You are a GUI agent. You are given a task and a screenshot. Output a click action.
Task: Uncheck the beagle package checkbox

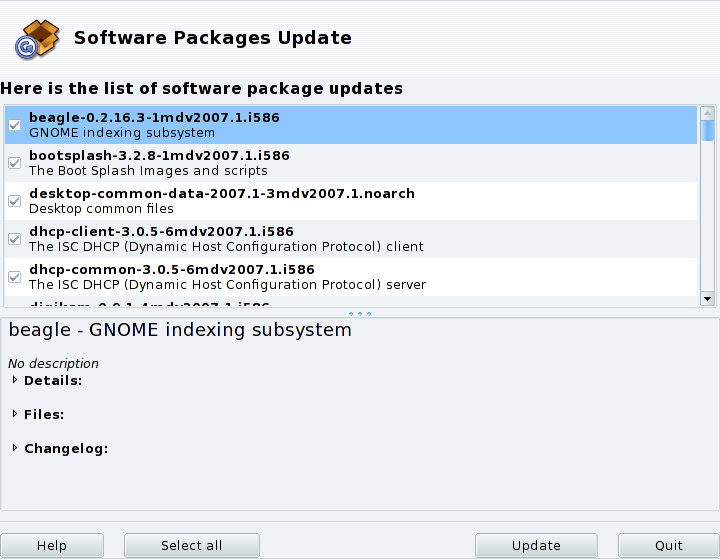coord(15,125)
